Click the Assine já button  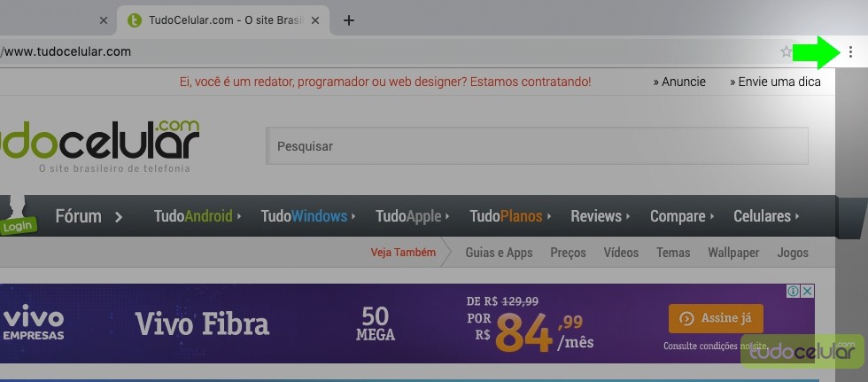[x=716, y=318]
